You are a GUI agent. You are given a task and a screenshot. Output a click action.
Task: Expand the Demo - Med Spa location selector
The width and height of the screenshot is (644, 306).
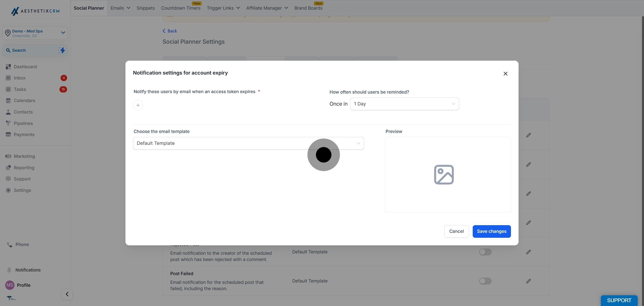point(35,33)
